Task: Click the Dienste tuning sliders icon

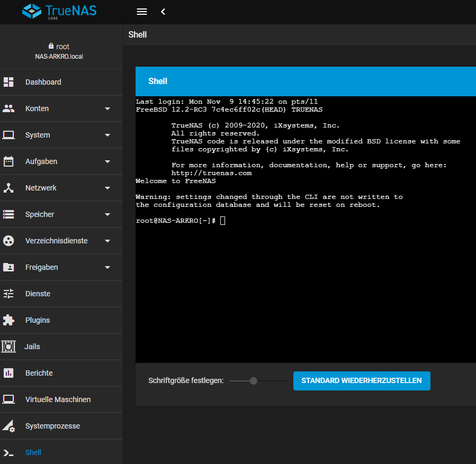Action: pos(8,294)
